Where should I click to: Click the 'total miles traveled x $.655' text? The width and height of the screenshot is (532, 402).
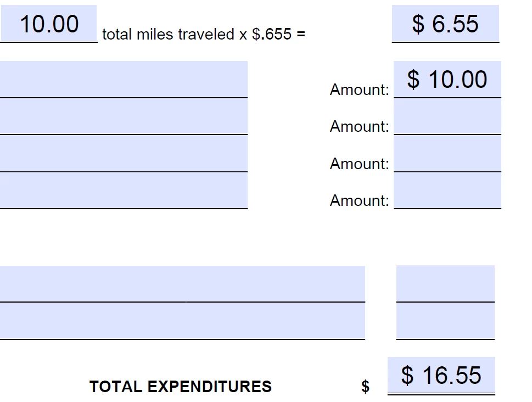197,34
